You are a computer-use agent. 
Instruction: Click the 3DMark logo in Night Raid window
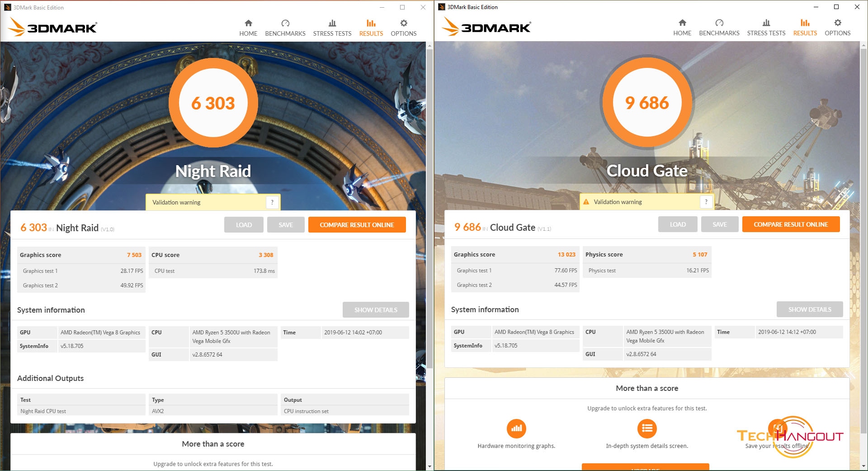[x=52, y=27]
